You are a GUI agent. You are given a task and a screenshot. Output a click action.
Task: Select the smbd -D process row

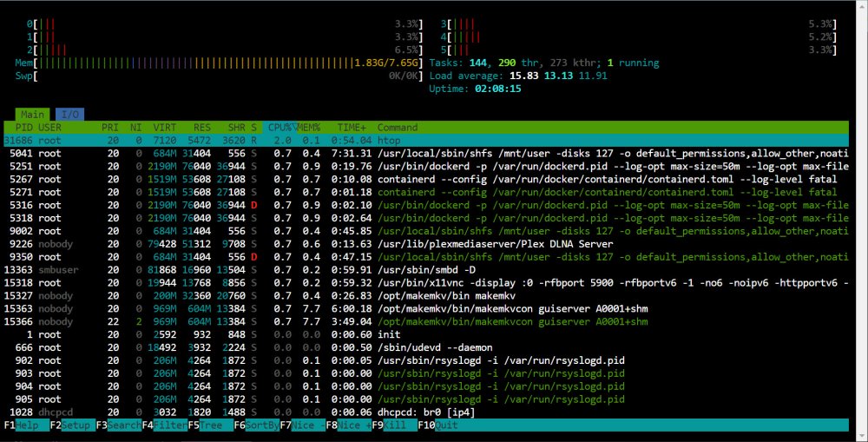click(426, 270)
